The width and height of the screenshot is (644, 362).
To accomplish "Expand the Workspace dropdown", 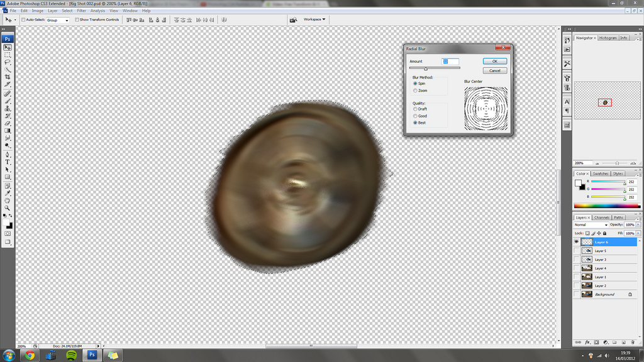I will (314, 19).
